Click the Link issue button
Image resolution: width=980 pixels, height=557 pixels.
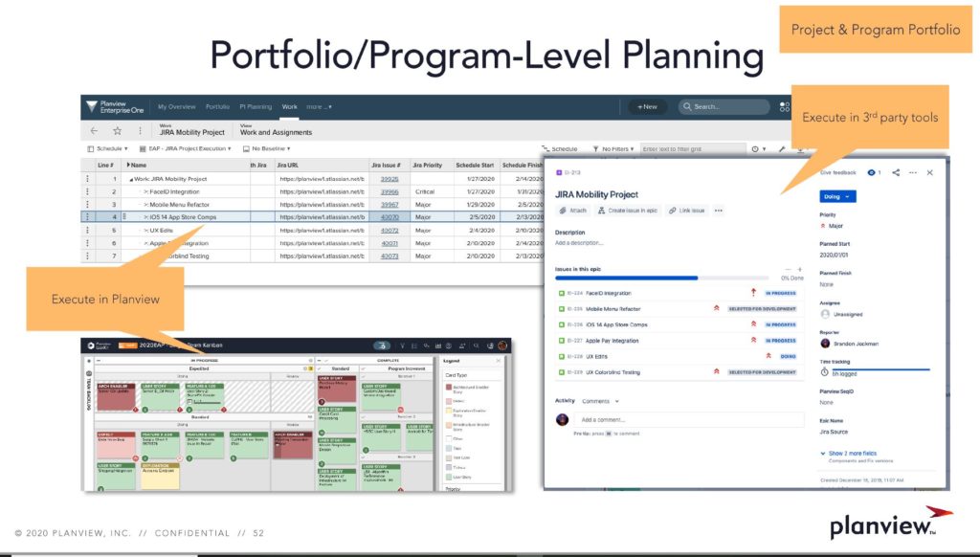[687, 211]
